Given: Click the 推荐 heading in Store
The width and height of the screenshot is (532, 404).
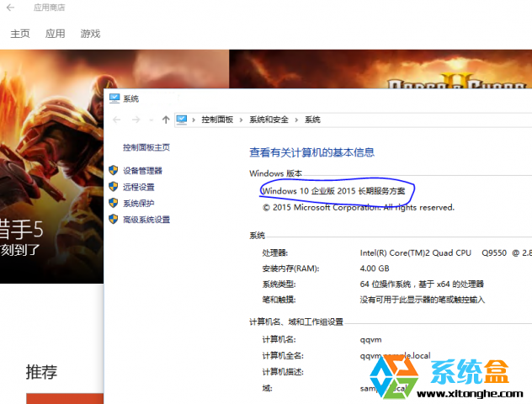Looking at the screenshot, I should [41, 372].
